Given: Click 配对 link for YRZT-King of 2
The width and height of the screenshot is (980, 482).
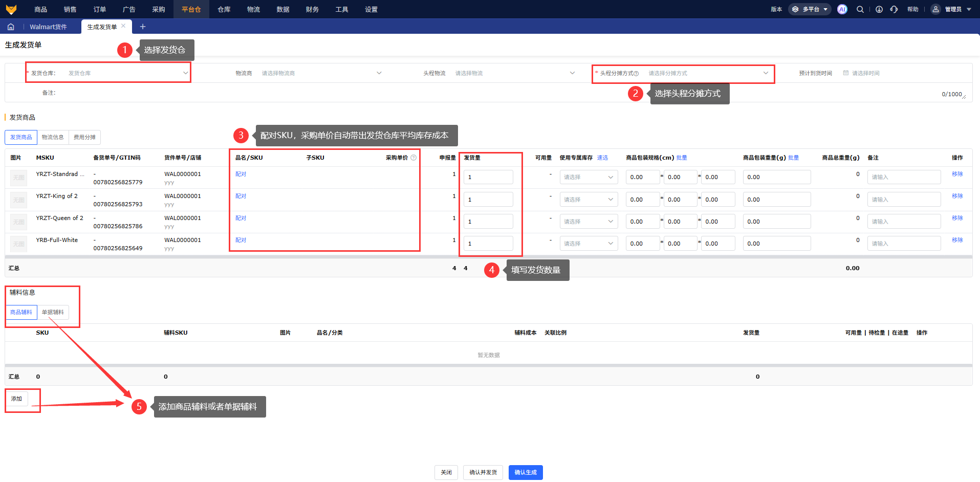Looking at the screenshot, I should [x=241, y=196].
